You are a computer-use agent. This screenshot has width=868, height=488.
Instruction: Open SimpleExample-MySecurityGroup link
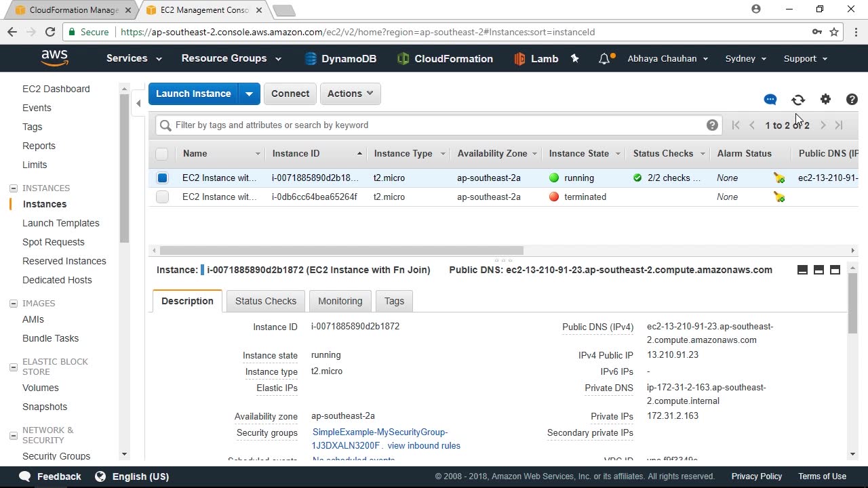tap(380, 439)
